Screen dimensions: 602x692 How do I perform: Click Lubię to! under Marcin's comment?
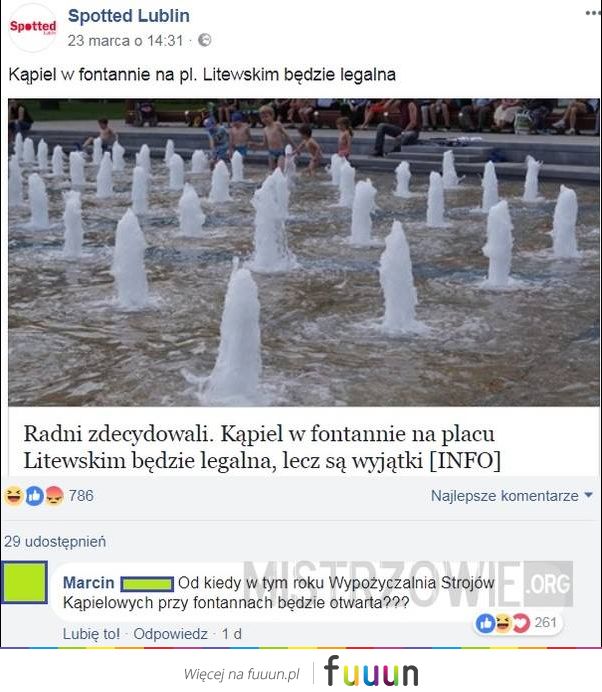[91, 634]
